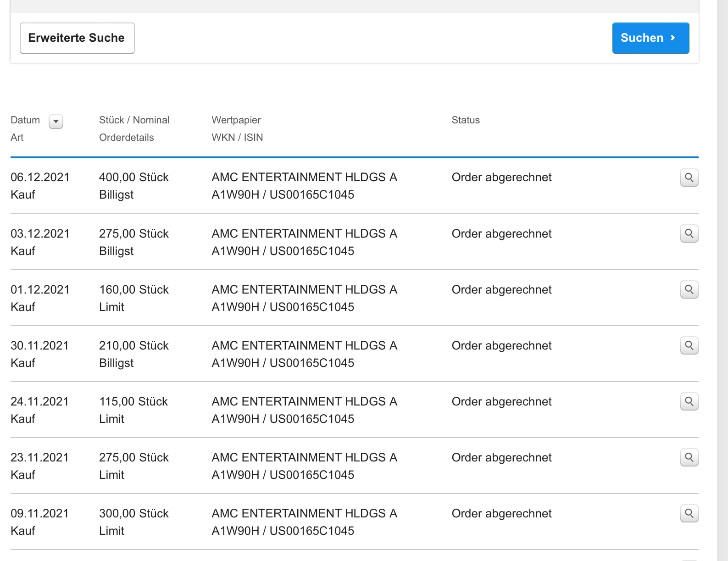Open details for the 03.12.2021 order
728x561 pixels.
(689, 233)
